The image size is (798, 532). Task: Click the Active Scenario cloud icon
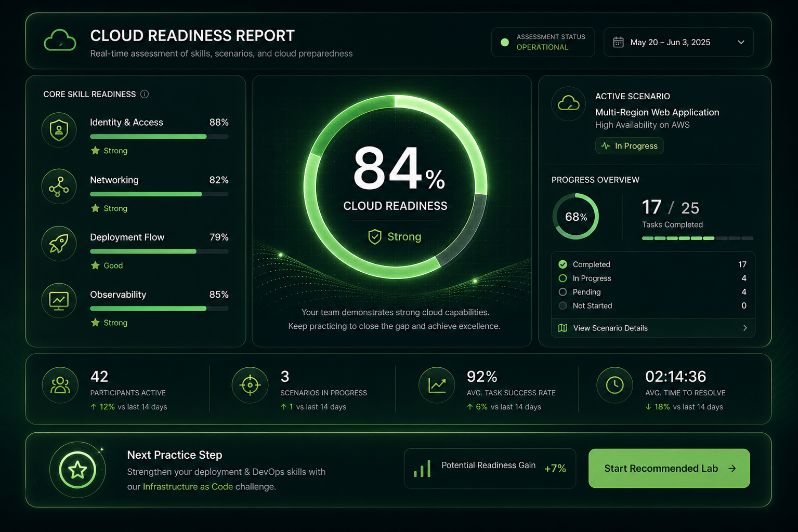click(569, 103)
